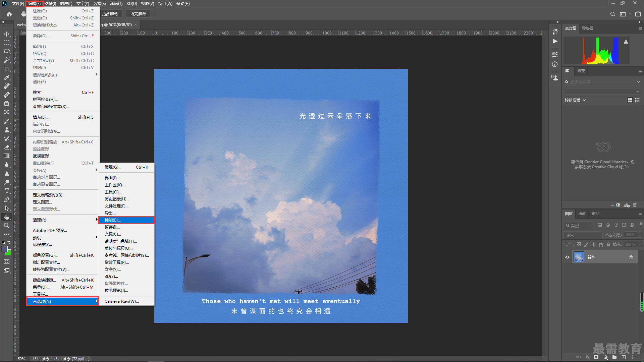The image size is (644, 362).
Task: Open the search magnifier icon at top right
Action: pyautogui.click(x=612, y=14)
